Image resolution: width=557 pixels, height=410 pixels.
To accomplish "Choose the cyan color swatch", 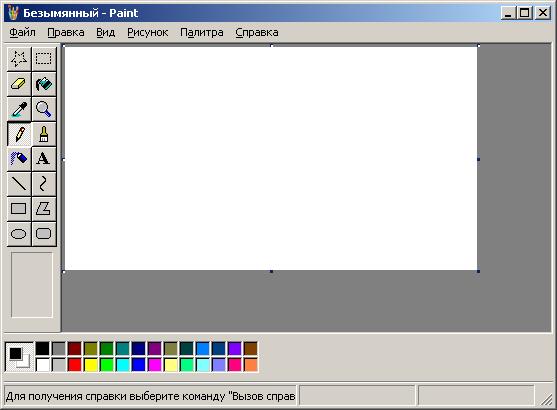I will pos(123,365).
